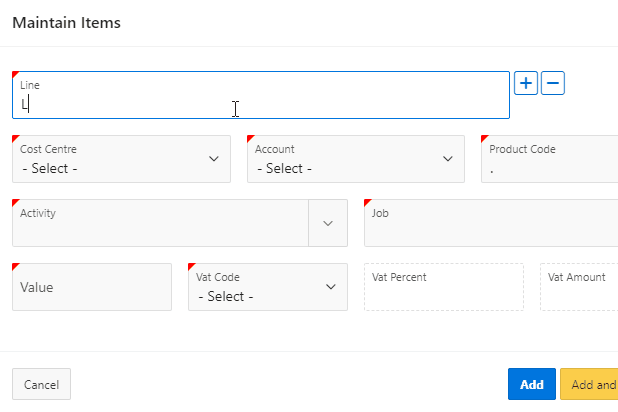The image size is (618, 412).
Task: Open the Account select list
Action: click(356, 159)
